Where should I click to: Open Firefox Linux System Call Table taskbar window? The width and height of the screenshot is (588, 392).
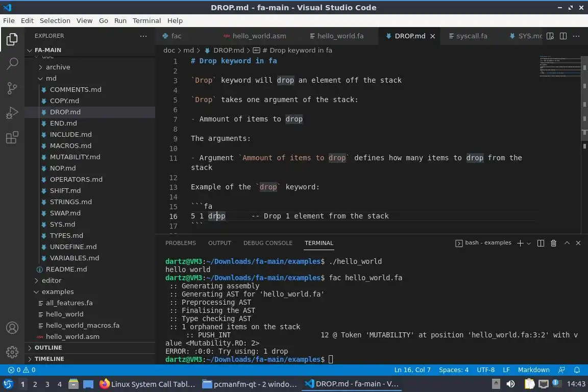(x=148, y=384)
